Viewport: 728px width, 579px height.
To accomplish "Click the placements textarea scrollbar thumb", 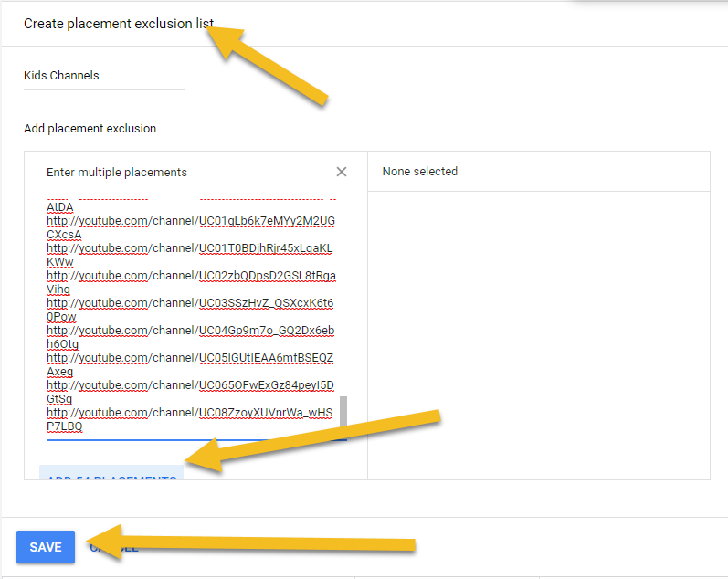I will (343, 412).
